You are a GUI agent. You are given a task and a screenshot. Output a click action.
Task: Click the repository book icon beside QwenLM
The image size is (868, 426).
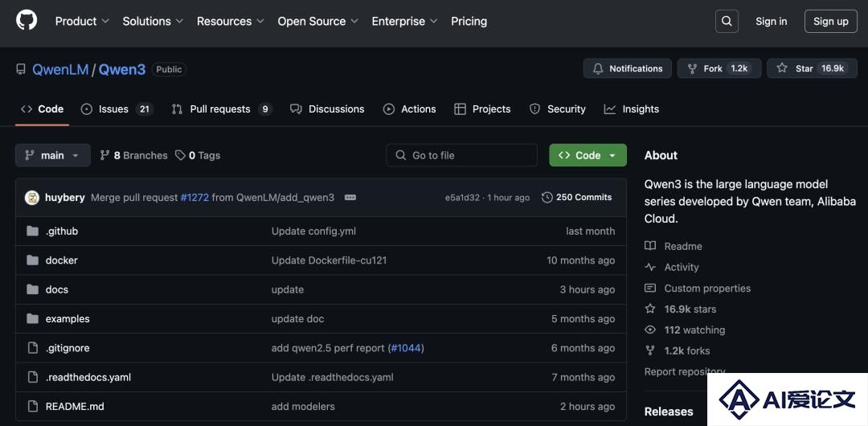pyautogui.click(x=21, y=69)
